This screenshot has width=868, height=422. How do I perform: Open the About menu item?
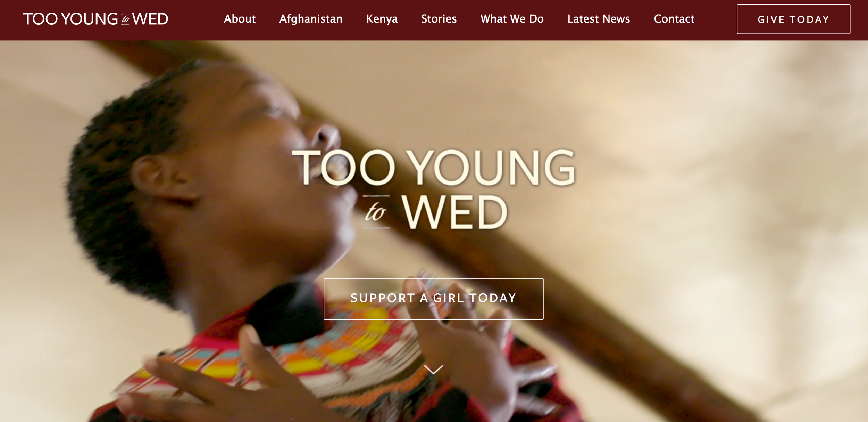[240, 19]
